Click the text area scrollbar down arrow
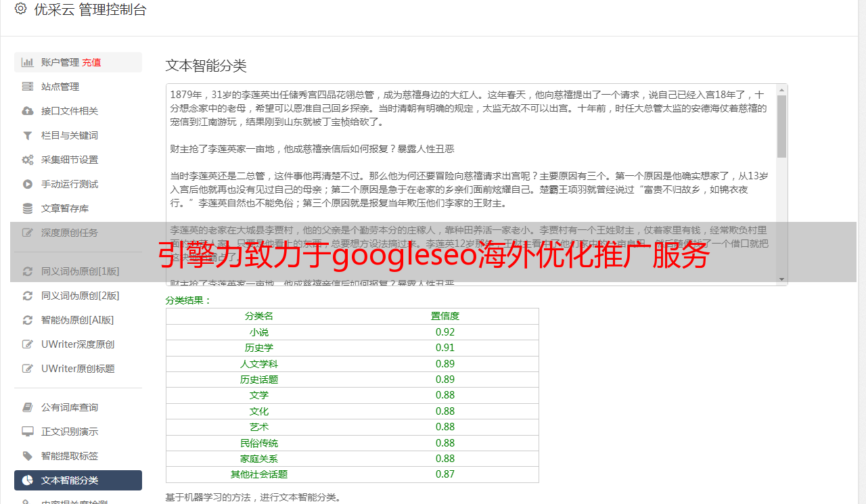 [x=782, y=279]
